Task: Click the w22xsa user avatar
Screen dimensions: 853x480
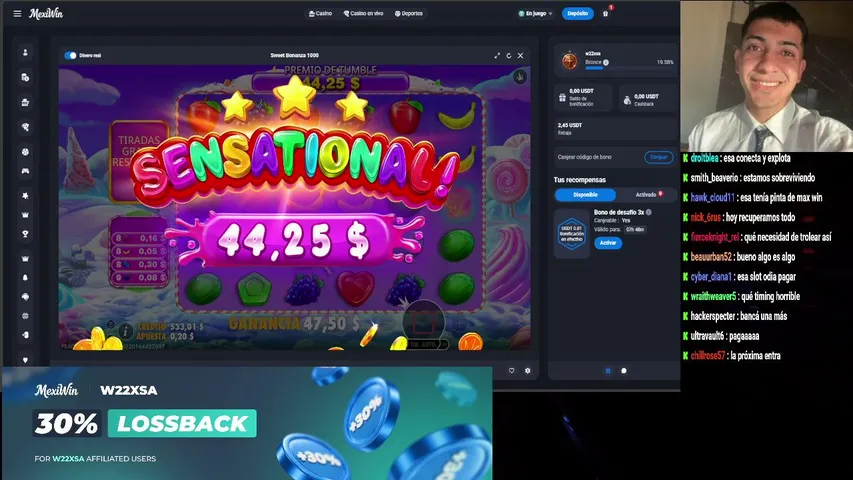Action: coord(570,60)
